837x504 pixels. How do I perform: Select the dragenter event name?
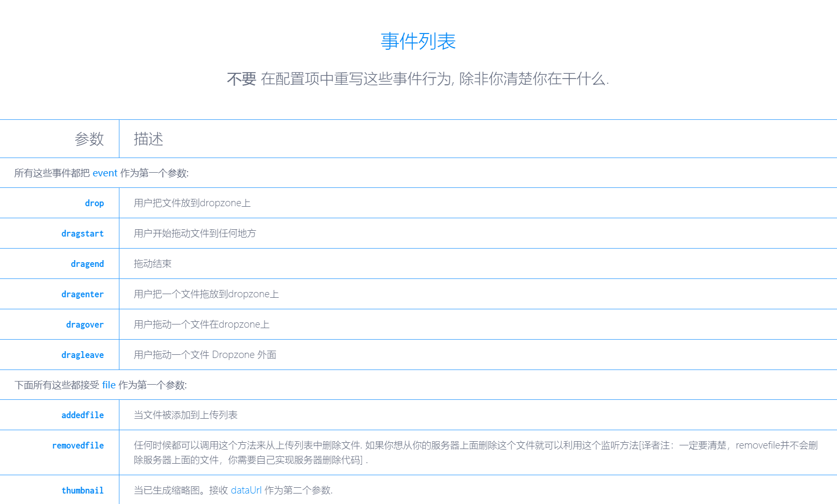pyautogui.click(x=82, y=294)
